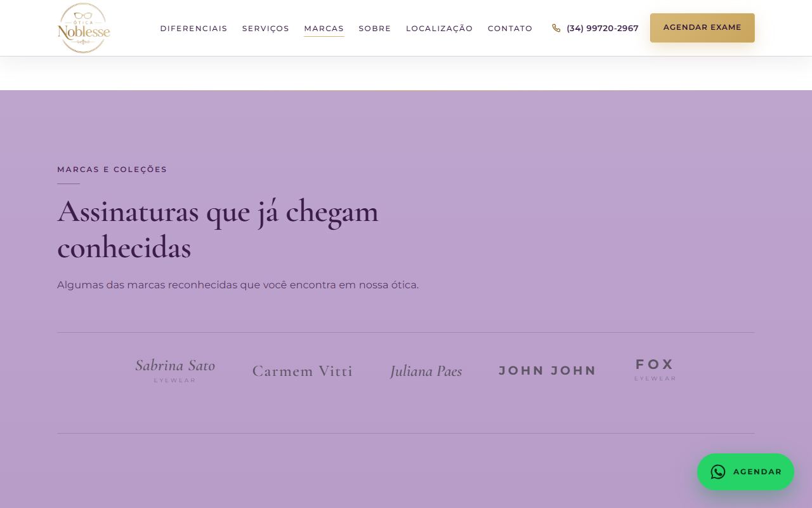This screenshot has height=508, width=812.
Task: Click the Juliana Paes brand logo
Action: [426, 371]
